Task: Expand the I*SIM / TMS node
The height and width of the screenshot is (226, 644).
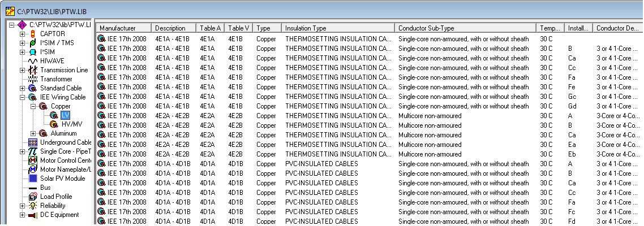Action: point(22,42)
